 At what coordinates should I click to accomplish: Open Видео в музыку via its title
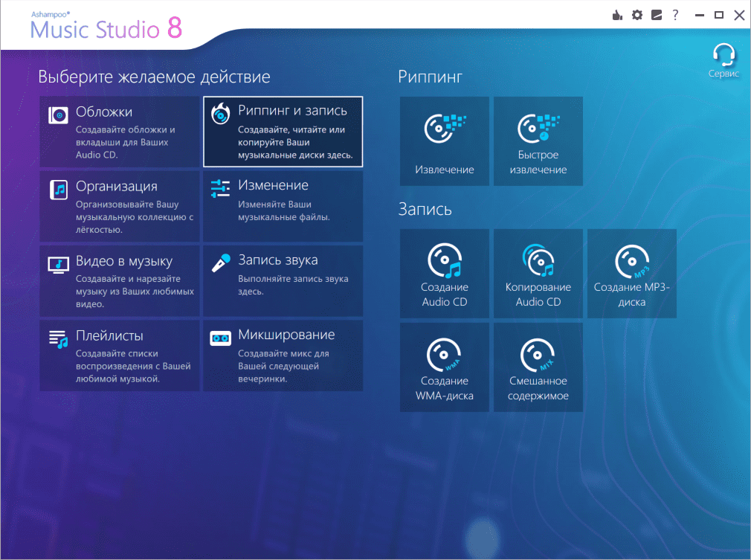[124, 261]
